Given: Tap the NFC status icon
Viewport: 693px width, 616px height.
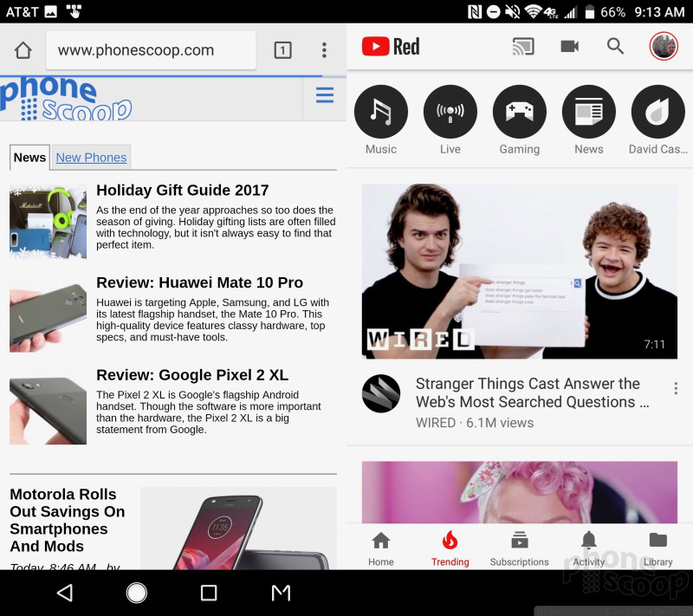Looking at the screenshot, I should click(x=474, y=12).
